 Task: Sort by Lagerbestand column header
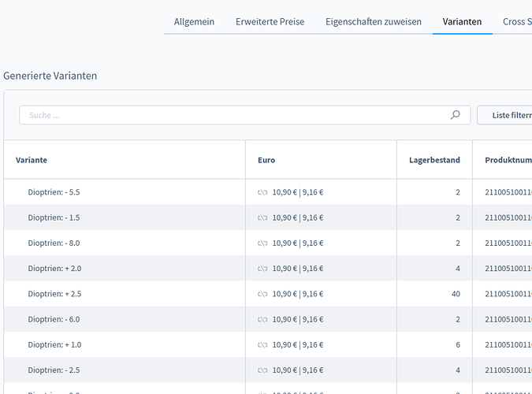(434, 160)
